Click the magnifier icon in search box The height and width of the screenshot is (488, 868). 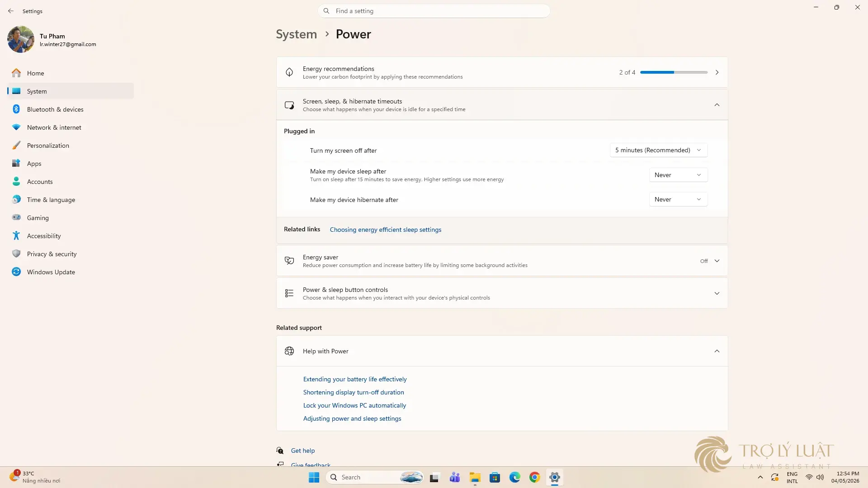point(326,11)
